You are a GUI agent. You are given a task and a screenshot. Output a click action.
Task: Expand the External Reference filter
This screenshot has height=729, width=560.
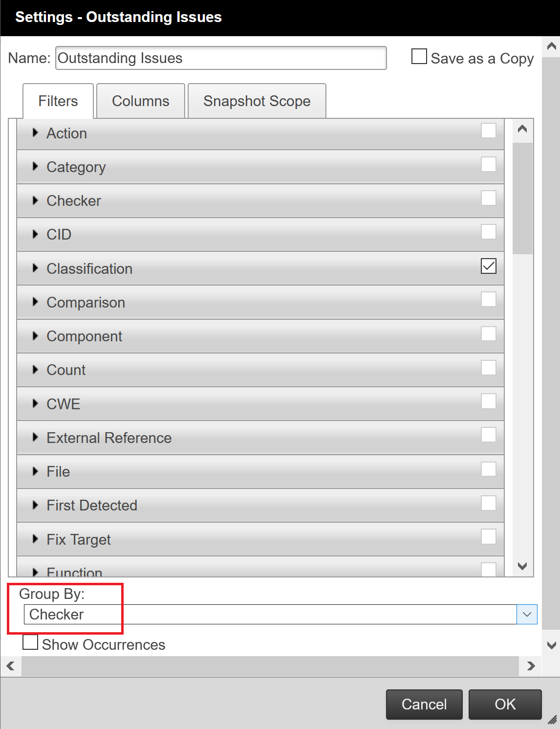pyautogui.click(x=35, y=438)
